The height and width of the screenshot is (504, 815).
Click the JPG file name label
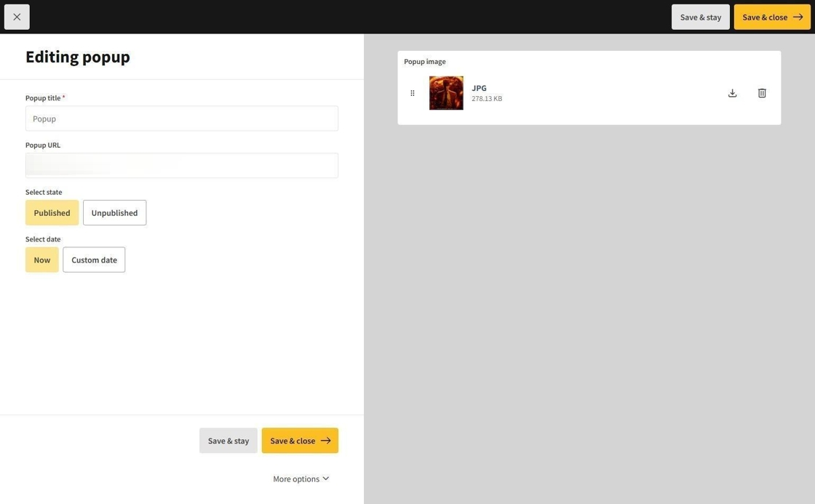(479, 88)
